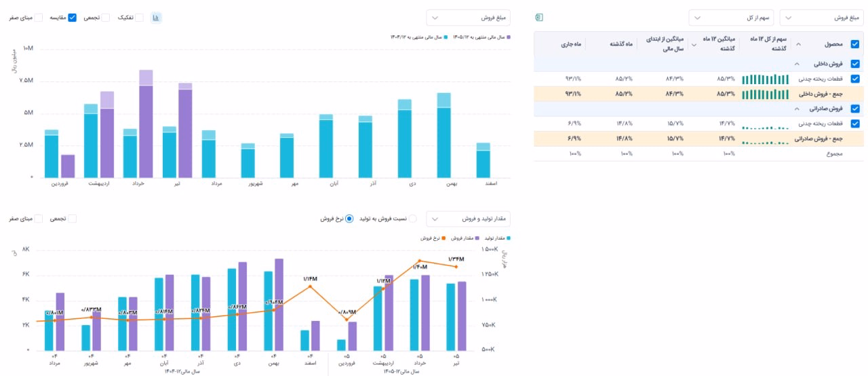Uncheck the مقایسه checkbox
868x376 pixels.
[x=73, y=17]
